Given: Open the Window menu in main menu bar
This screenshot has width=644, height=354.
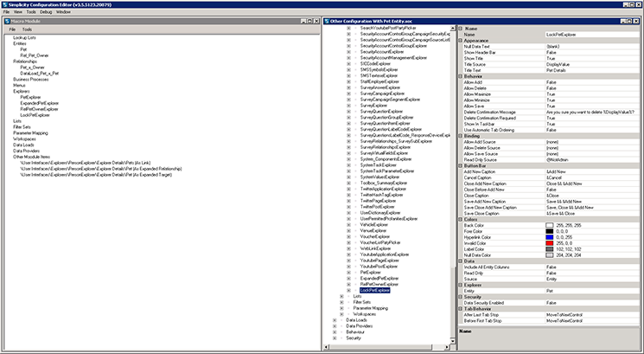Looking at the screenshot, I should (x=63, y=12).
